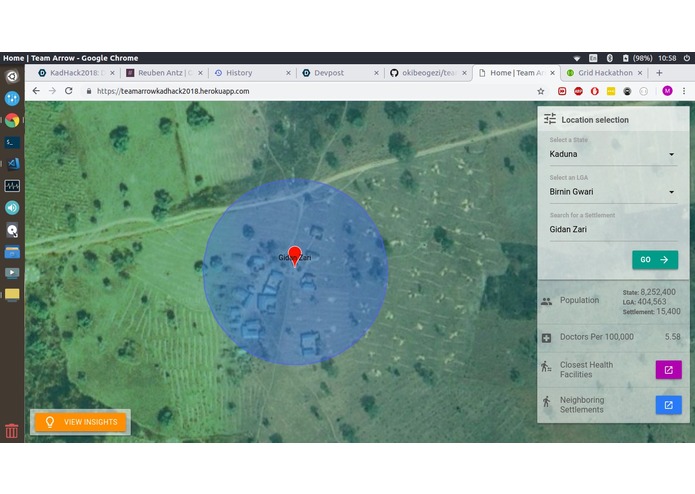
Task: Click the power icon in top bar
Action: tap(687, 58)
